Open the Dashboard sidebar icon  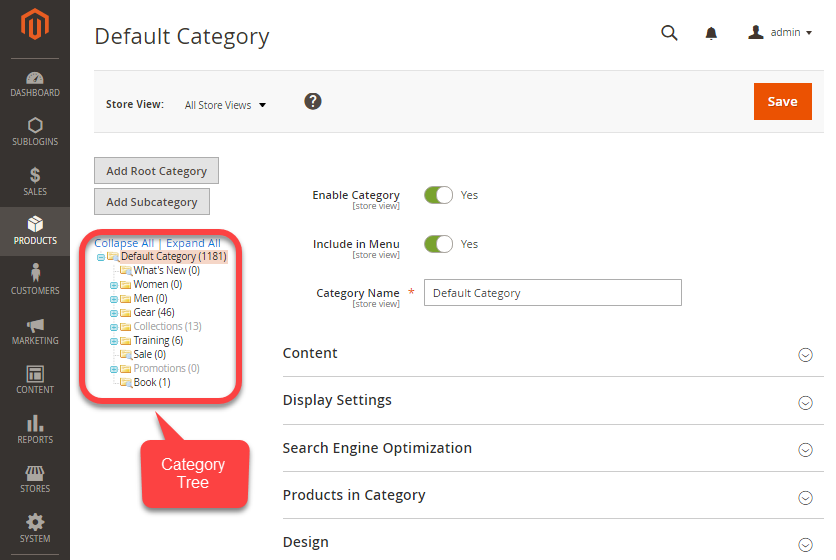pyautogui.click(x=35, y=78)
